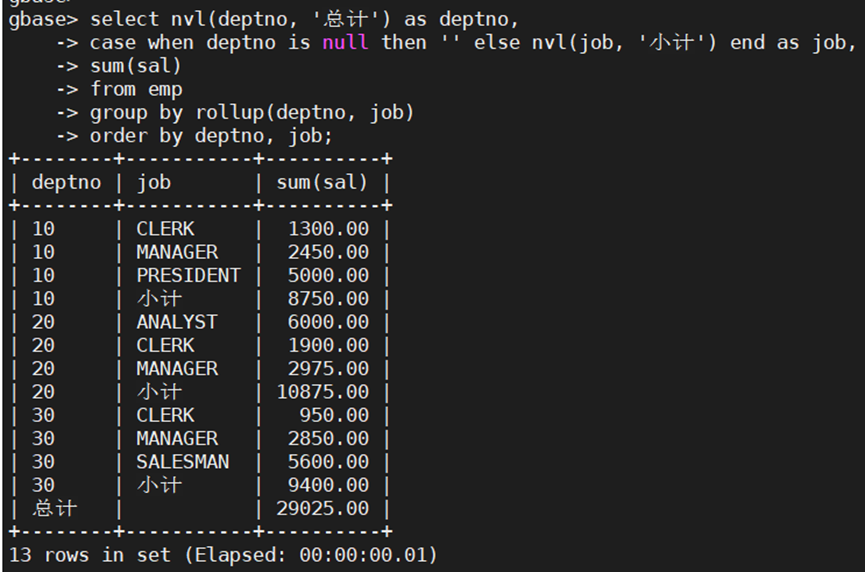Click 'CLERK' in the 1900.00 row

pyautogui.click(x=165, y=345)
